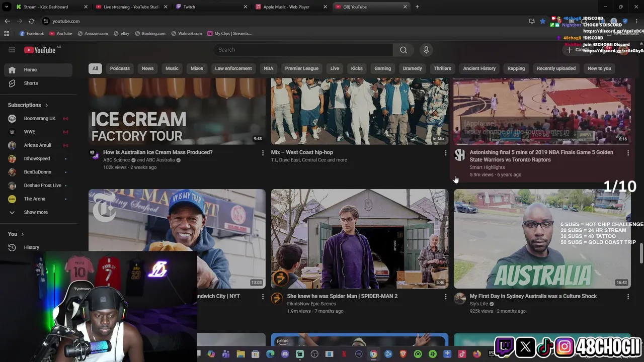Launch Netflix from the taskbar

pos(344,354)
